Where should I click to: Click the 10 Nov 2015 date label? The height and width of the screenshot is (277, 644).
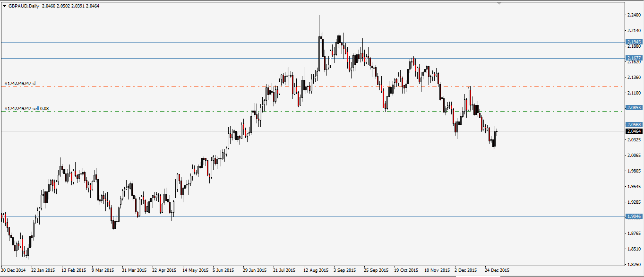437,270
